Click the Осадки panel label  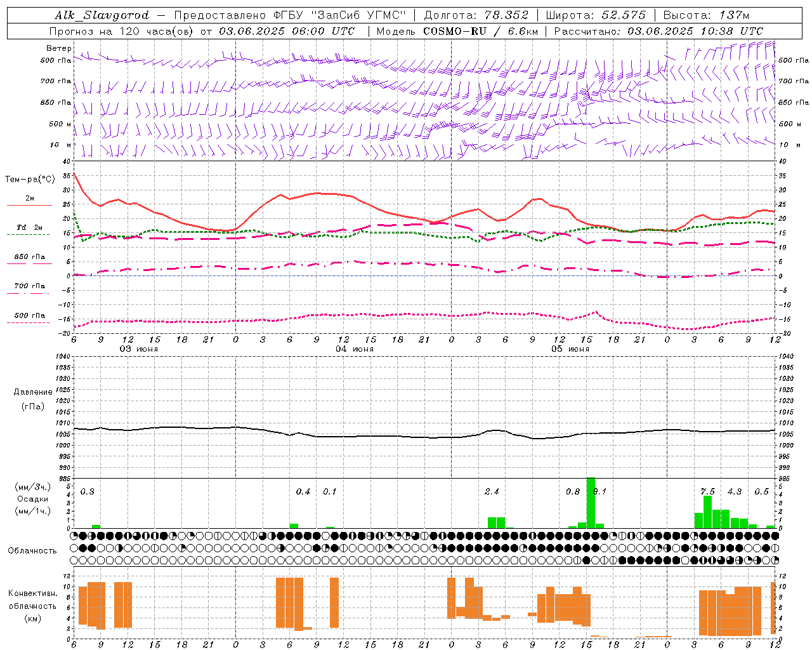pyautogui.click(x=33, y=499)
